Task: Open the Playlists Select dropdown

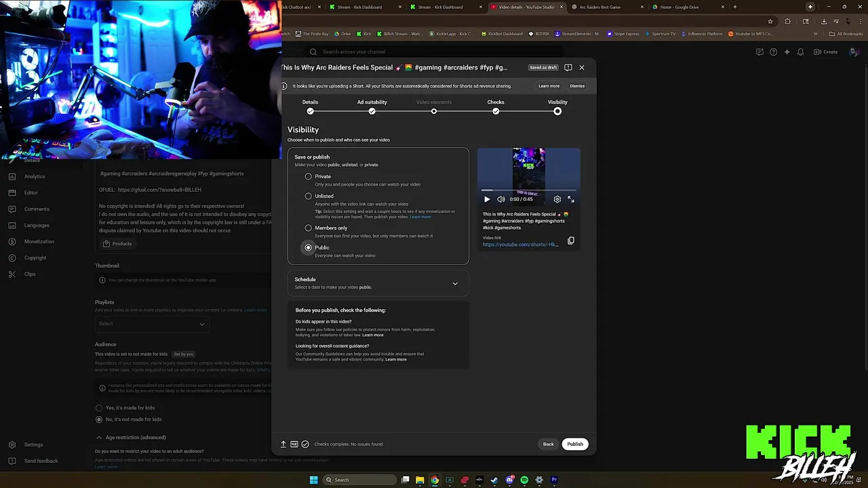Action: click(x=152, y=324)
